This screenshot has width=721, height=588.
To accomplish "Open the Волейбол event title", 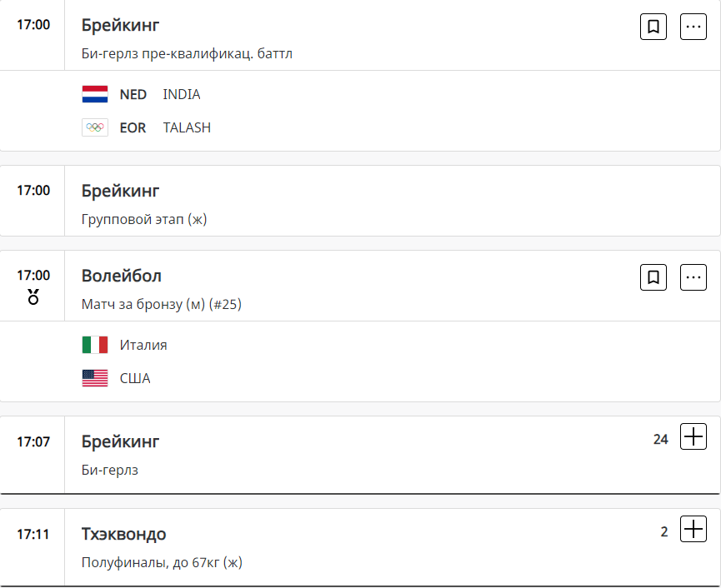I will [122, 276].
